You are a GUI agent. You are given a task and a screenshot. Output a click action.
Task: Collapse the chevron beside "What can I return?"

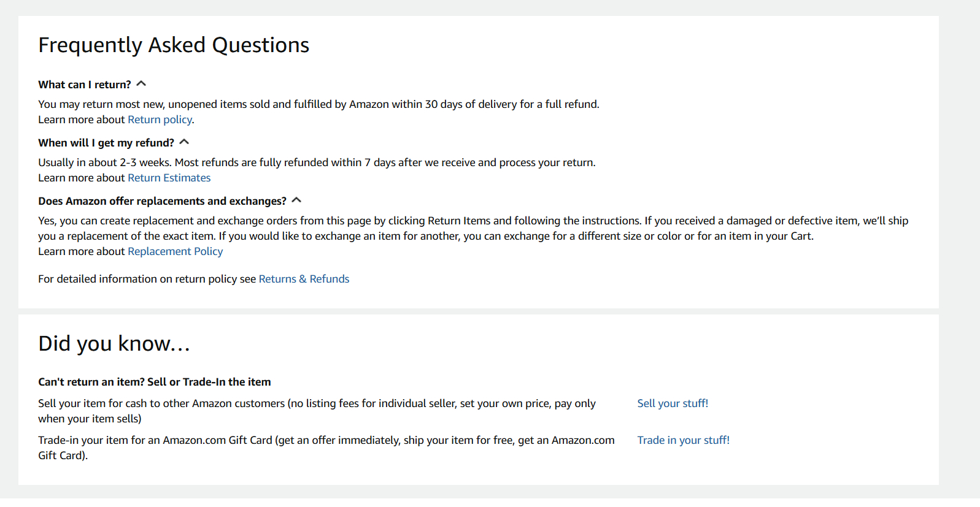coord(141,83)
